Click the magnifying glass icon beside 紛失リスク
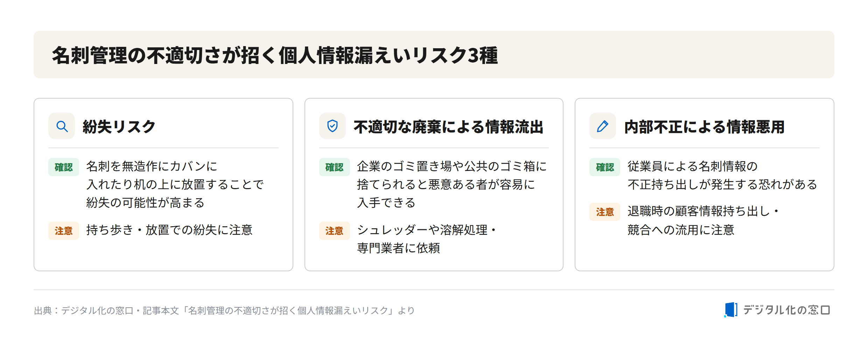Screen dimensions: 868x351 coord(62,126)
